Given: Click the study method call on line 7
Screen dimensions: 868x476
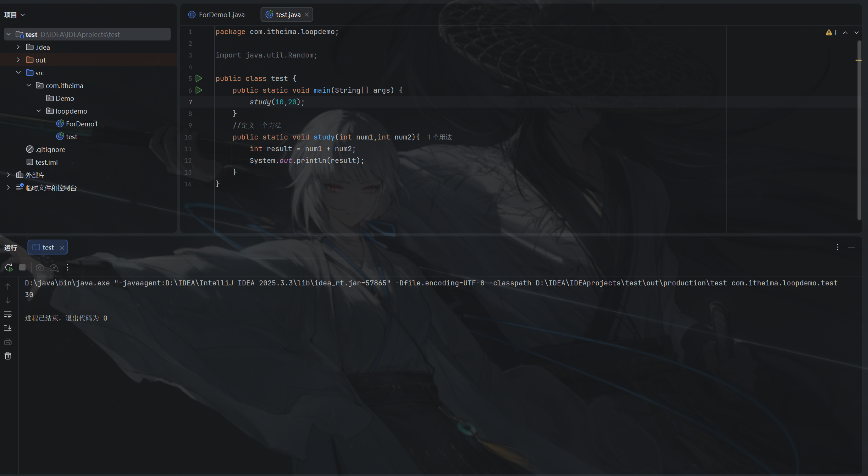Looking at the screenshot, I should click(x=260, y=102).
